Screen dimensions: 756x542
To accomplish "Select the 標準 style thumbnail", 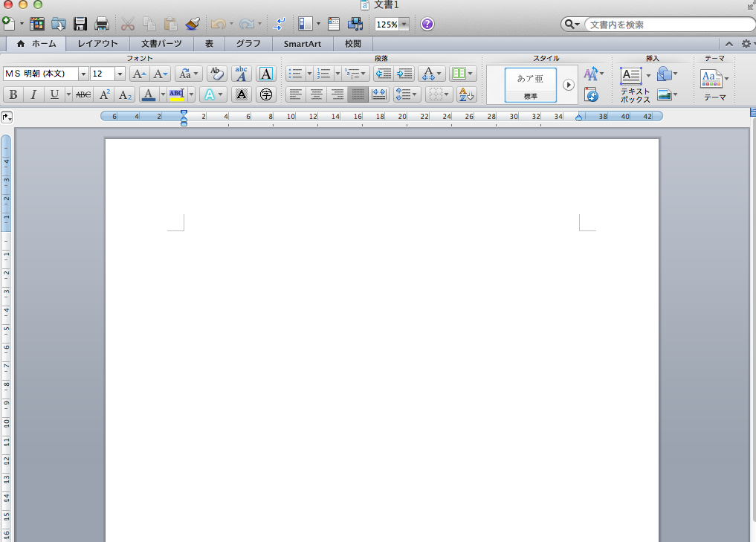I will click(x=530, y=84).
